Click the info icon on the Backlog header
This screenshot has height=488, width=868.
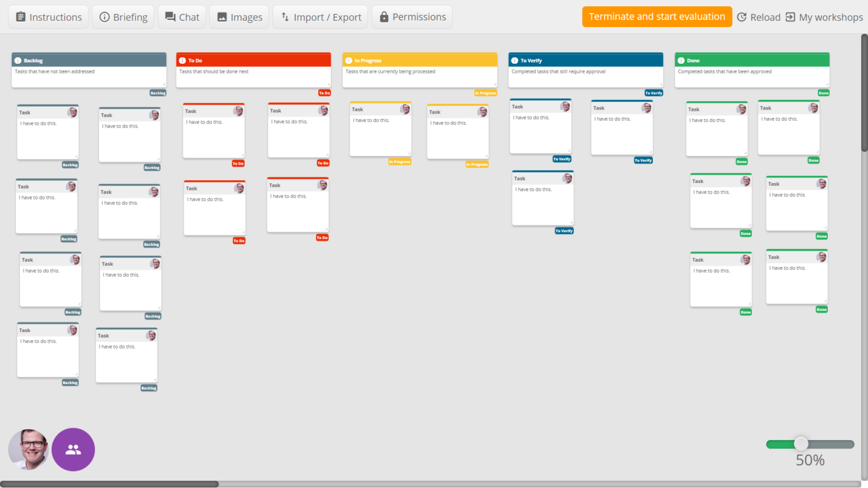[18, 60]
